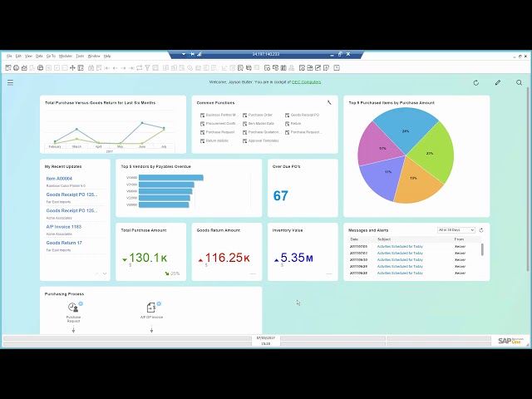Click the pencil edit cockpit icon

click(498, 82)
